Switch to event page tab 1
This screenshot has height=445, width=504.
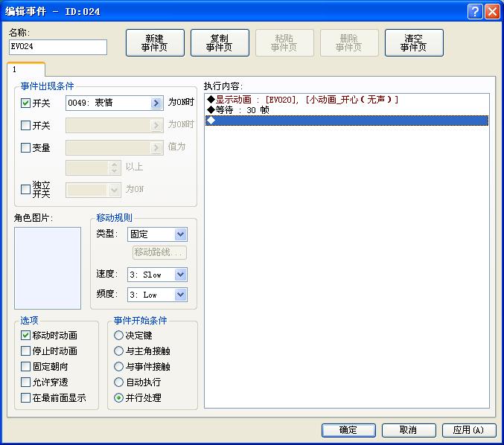[26, 69]
